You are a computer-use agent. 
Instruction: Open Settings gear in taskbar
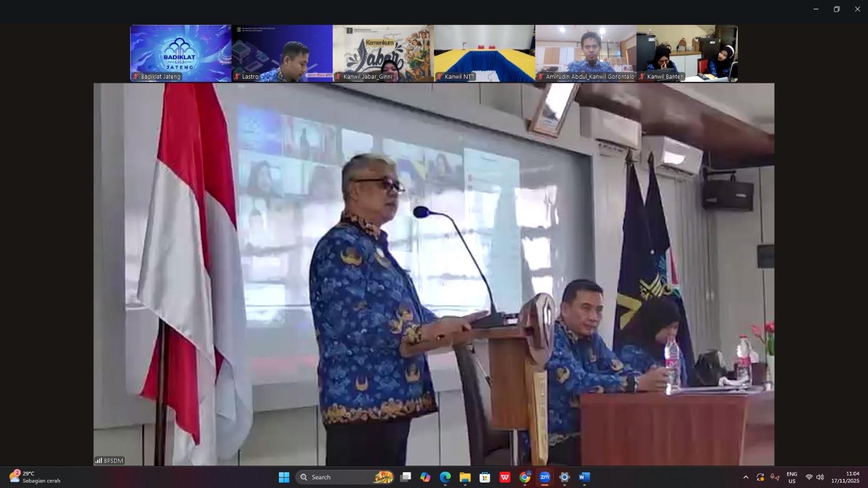click(x=565, y=477)
